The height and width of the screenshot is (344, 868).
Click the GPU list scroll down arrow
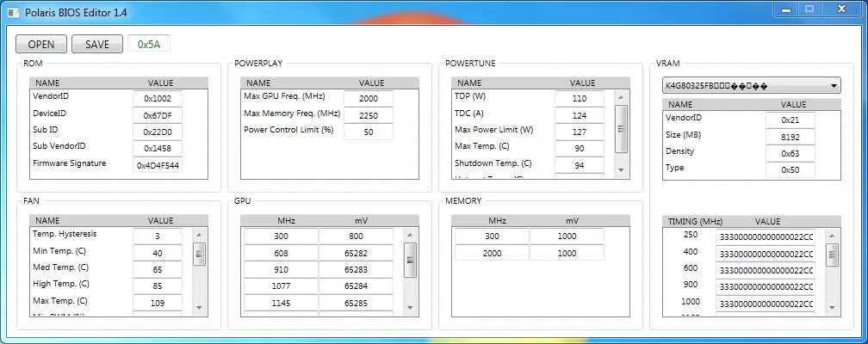pyautogui.click(x=410, y=308)
